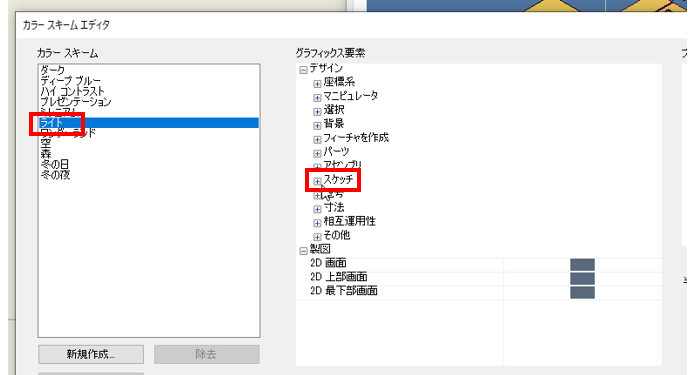Screen dimensions: 688x375
Task: Select the 座標系 tree label
Action: tap(339, 82)
